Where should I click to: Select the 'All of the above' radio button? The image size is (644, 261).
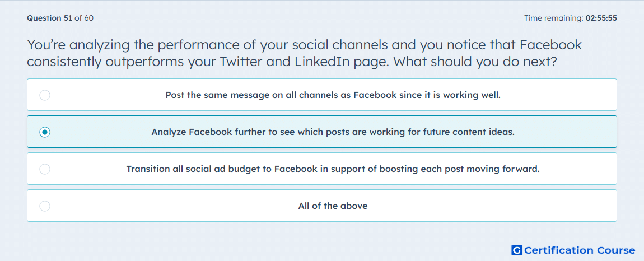[x=45, y=206]
